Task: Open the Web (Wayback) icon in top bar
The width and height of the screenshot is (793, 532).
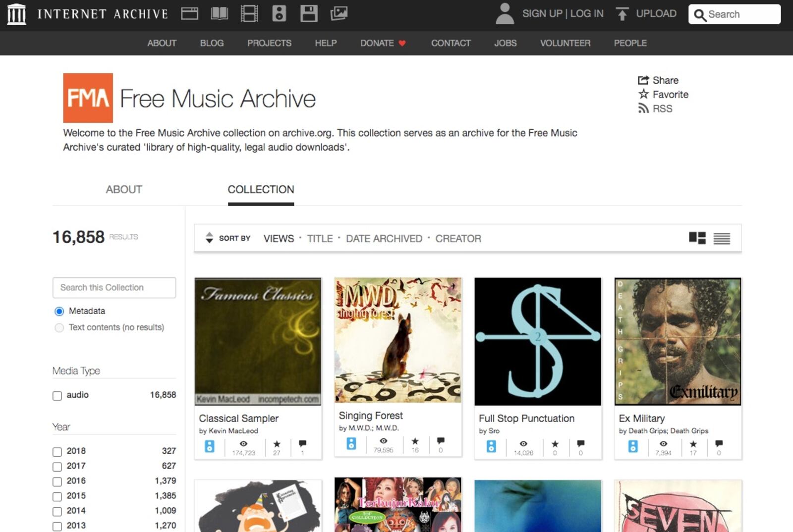Action: 189,13
